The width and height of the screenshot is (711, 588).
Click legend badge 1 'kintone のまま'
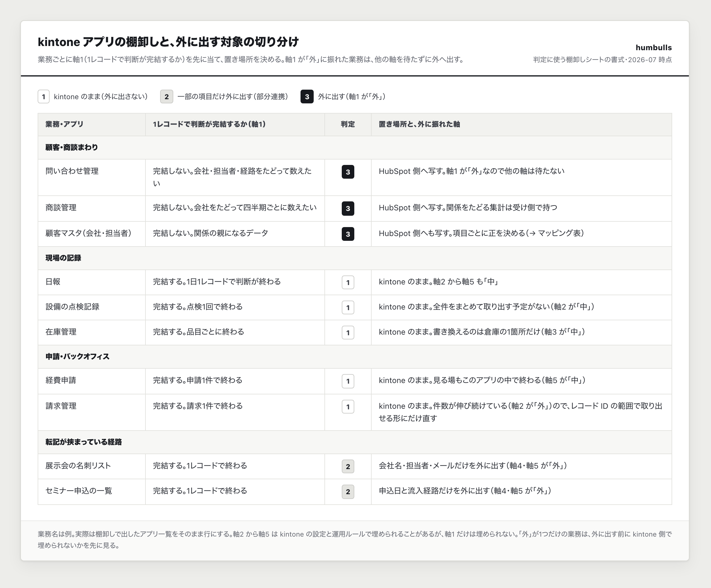click(44, 97)
